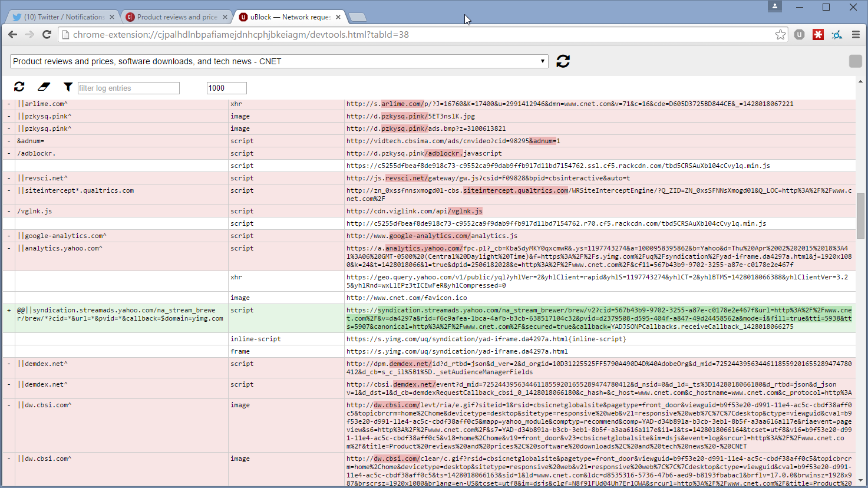Select the ||revsci.net^ filter cell

121,178
